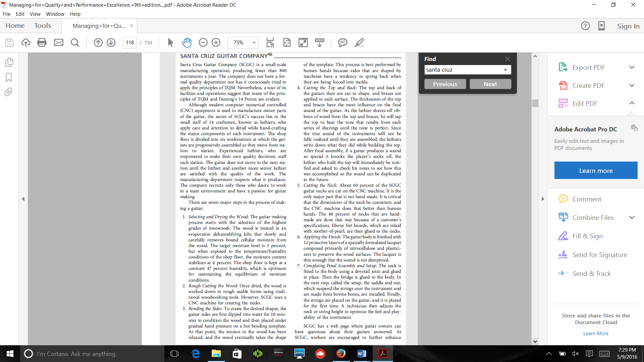Open the zoom level dropdown
Image resolution: width=644 pixels, height=362 pixels.
click(x=254, y=43)
